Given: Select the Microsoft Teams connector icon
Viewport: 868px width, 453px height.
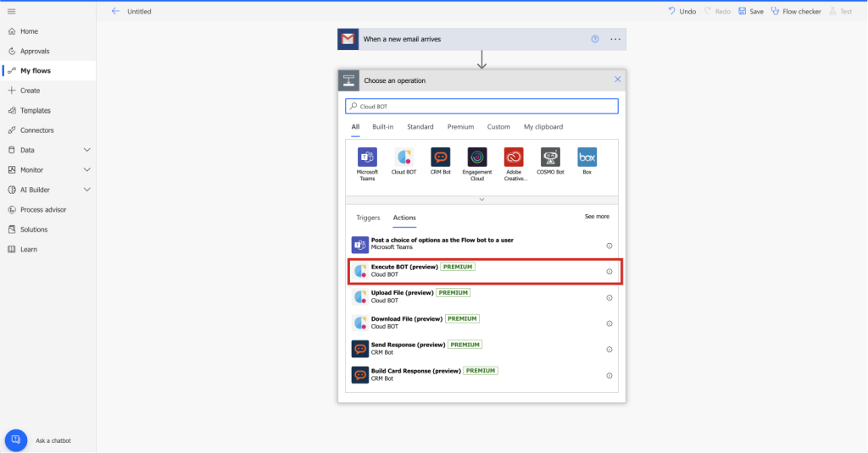Looking at the screenshot, I should (368, 157).
